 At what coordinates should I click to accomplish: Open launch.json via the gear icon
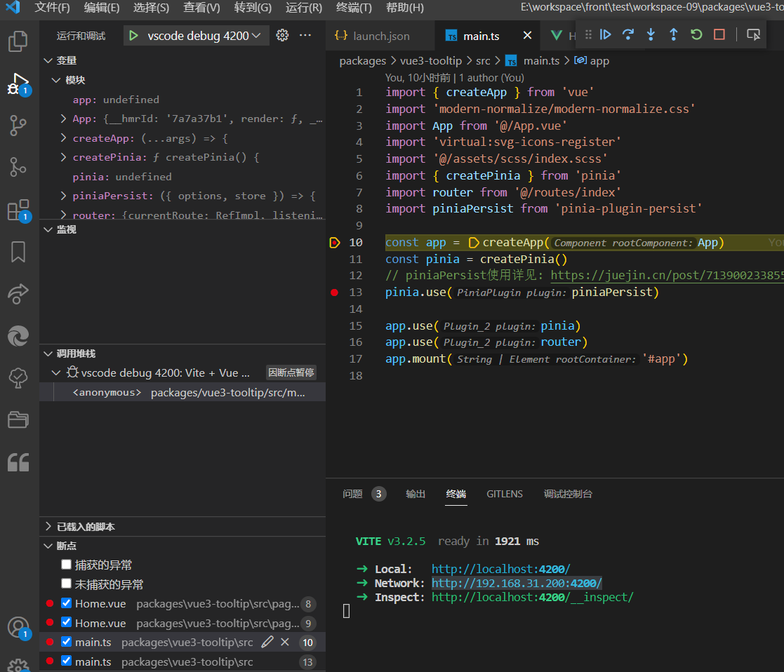[282, 35]
